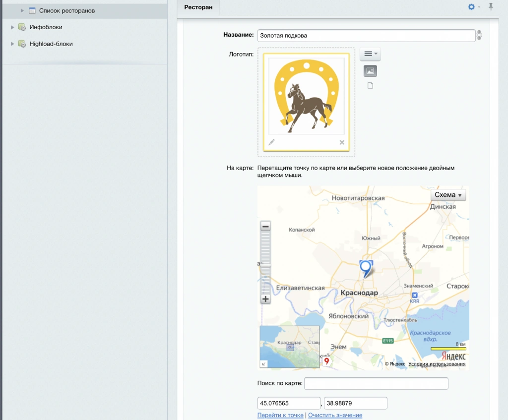
Task: Select Список ресторанов in the sidebar
Action: 67,11
